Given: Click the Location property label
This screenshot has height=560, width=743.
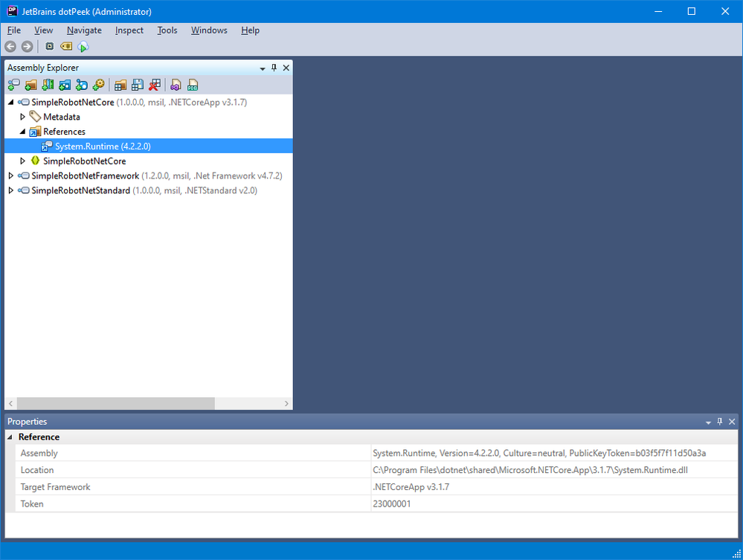Looking at the screenshot, I should click(x=37, y=470).
